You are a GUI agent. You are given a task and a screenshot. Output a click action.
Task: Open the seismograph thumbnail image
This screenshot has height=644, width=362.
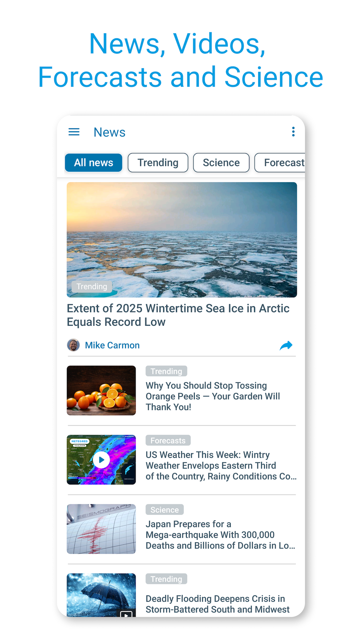(x=101, y=529)
